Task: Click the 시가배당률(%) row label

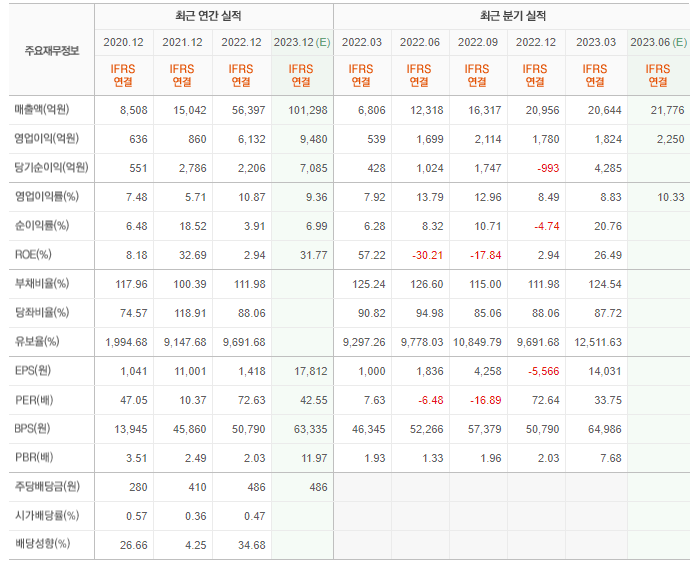Action: [x=46, y=516]
